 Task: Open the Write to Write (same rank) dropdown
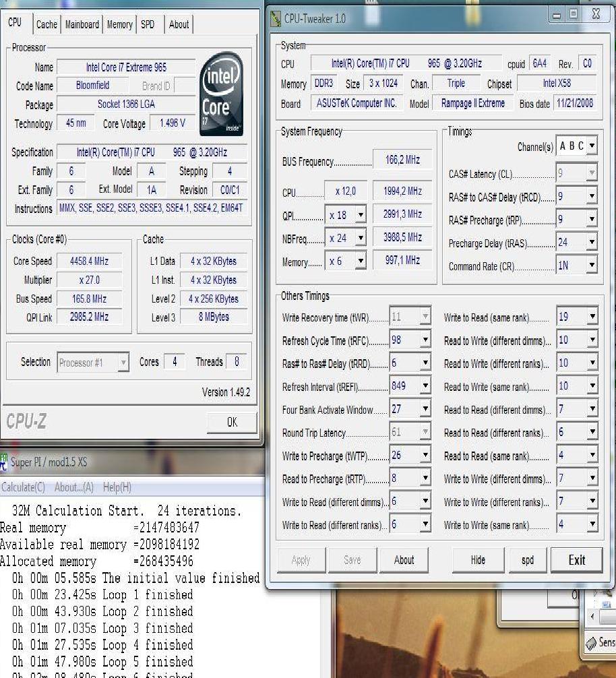tap(592, 524)
